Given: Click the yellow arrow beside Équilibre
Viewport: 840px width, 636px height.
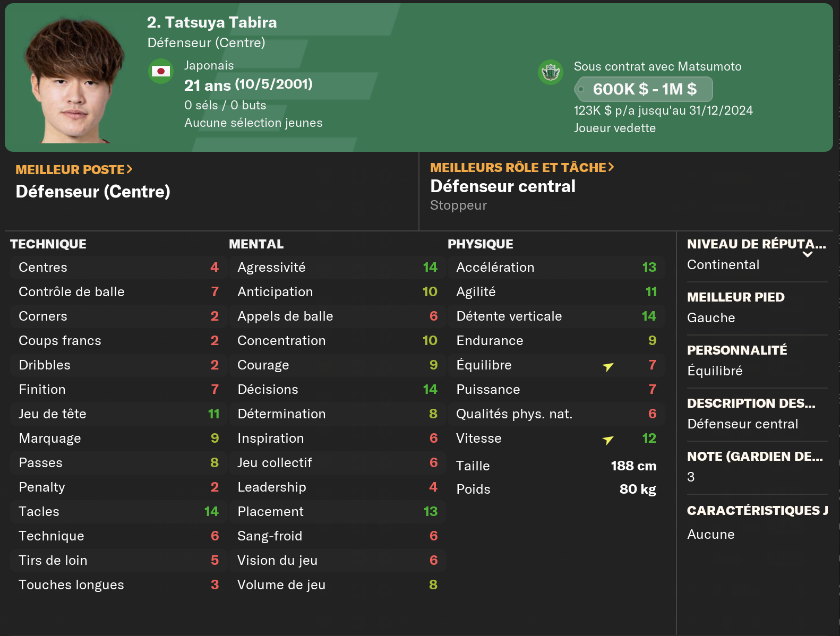Looking at the screenshot, I should [x=608, y=366].
